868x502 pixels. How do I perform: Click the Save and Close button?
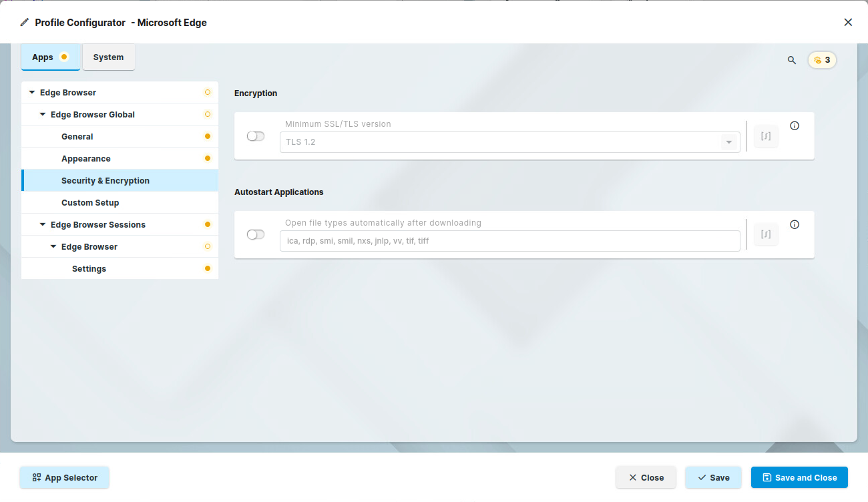click(799, 477)
